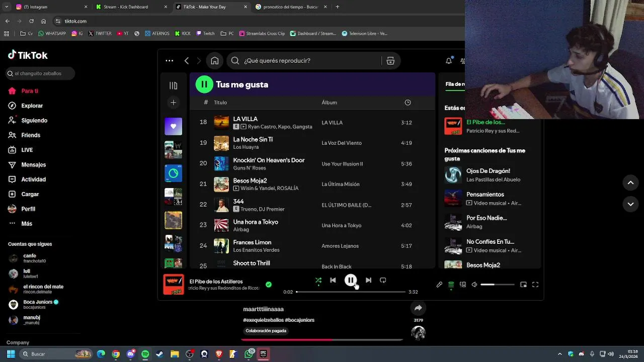This screenshot has height=362, width=644.
Task: Open Spotify home icon
Action: 215,61
